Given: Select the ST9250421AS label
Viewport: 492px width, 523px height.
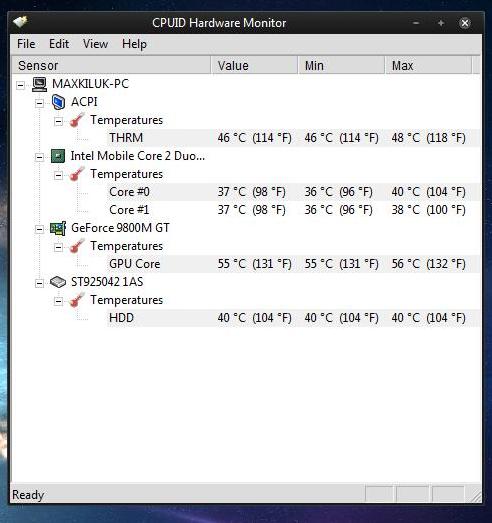Looking at the screenshot, I should pos(107,282).
